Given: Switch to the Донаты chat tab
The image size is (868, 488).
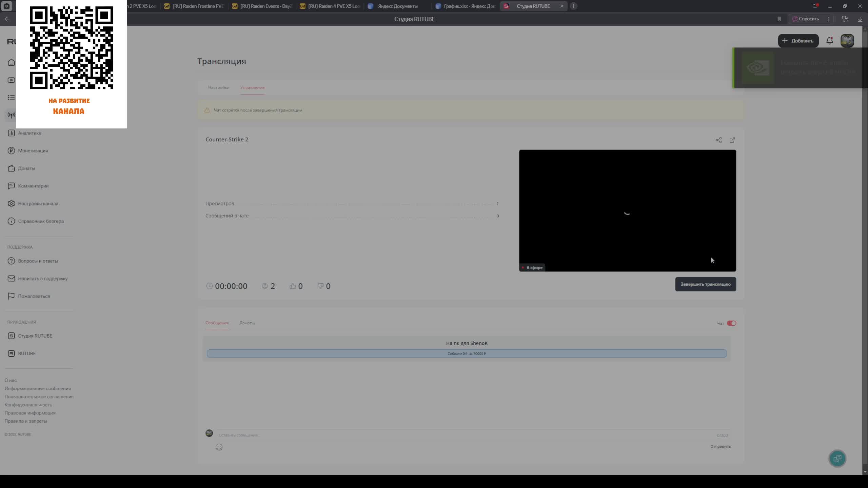Looking at the screenshot, I should point(247,323).
